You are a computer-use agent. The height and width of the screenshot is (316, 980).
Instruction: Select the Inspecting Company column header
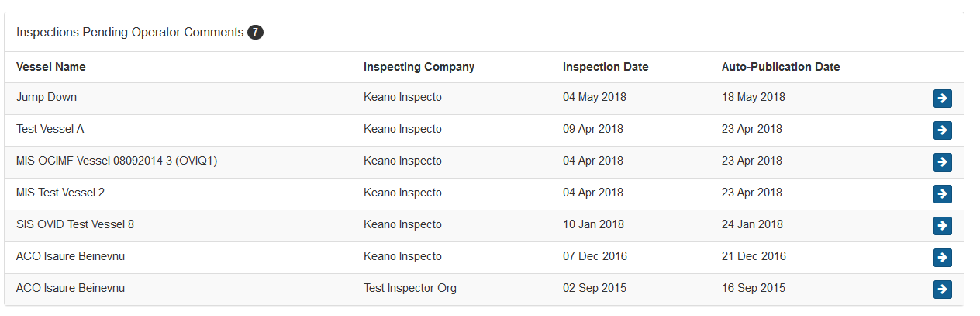coord(419,67)
